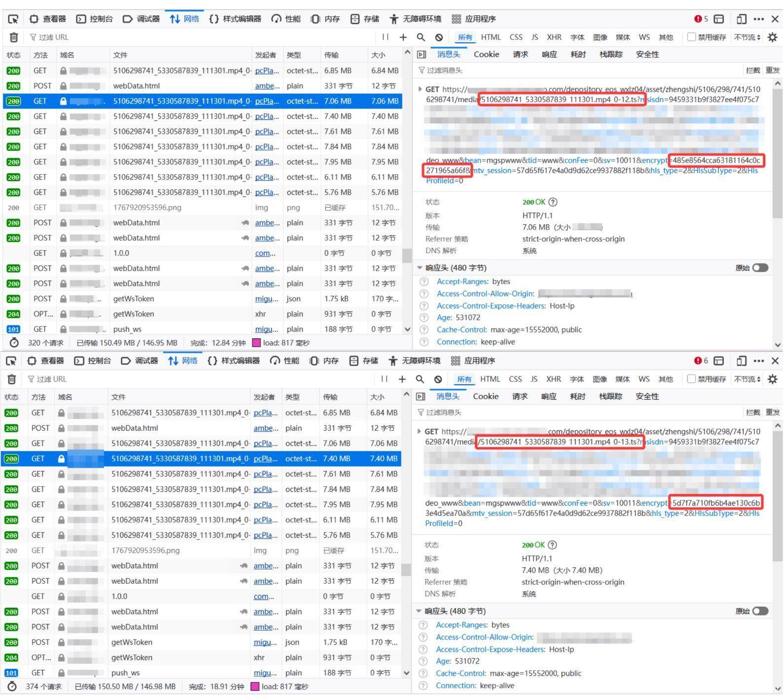Toggle 原始 switch for response headers in upper panel
Screen dimensions: 784x698
click(x=760, y=268)
